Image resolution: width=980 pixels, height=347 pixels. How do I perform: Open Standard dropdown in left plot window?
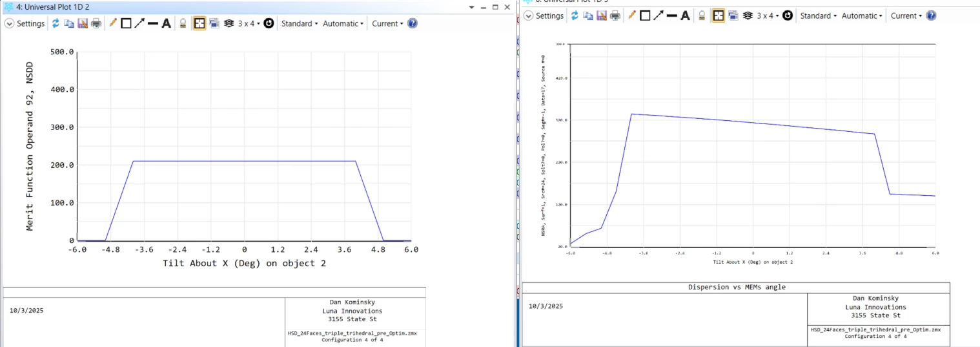300,23
